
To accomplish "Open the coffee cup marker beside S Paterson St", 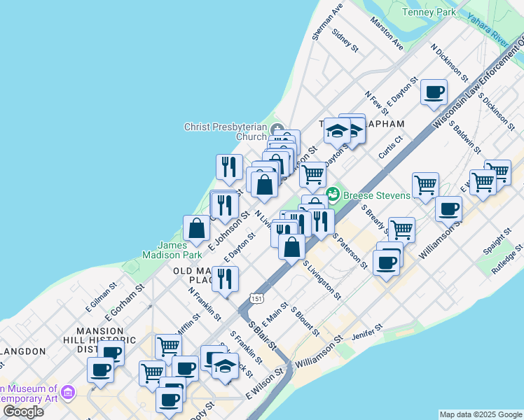I will click(x=386, y=262).
